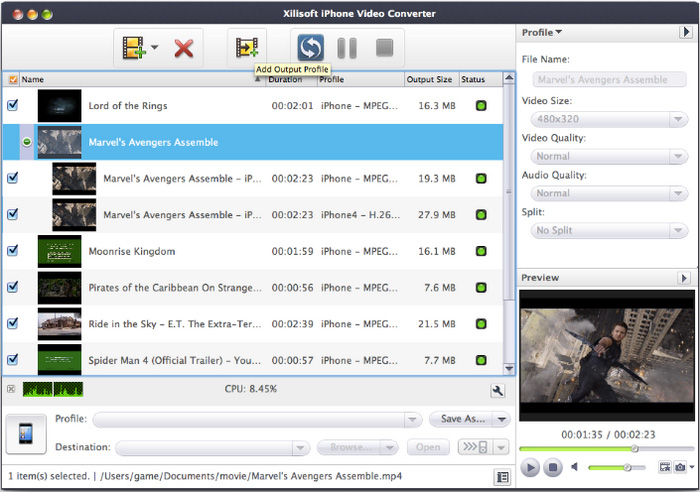The image size is (700, 492).
Task: Click status indicator for Pirates of the Caribbean
Action: tap(481, 288)
